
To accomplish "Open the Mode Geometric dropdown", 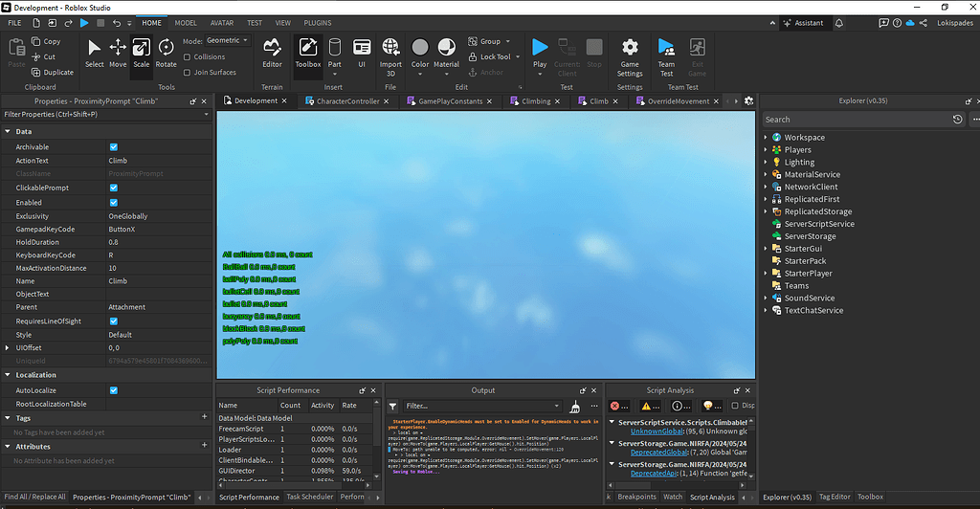I will click(228, 40).
